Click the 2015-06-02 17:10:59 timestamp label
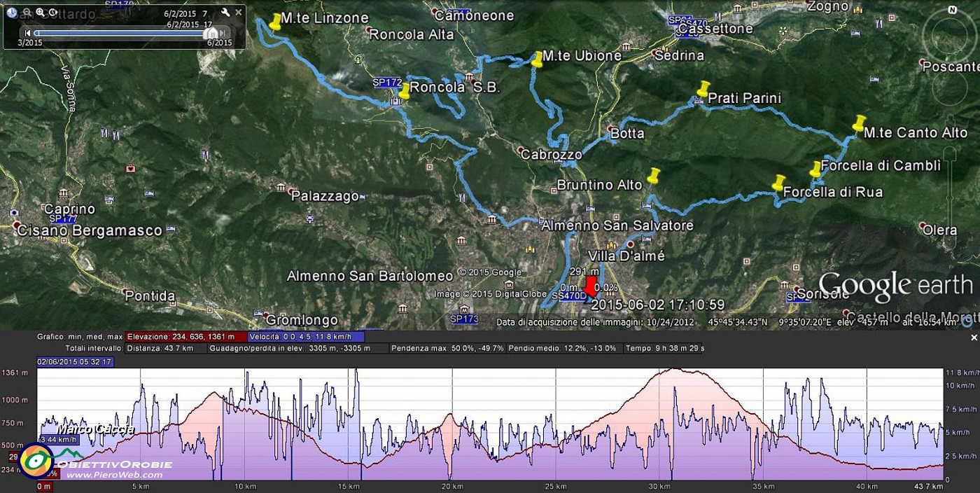 [657, 305]
